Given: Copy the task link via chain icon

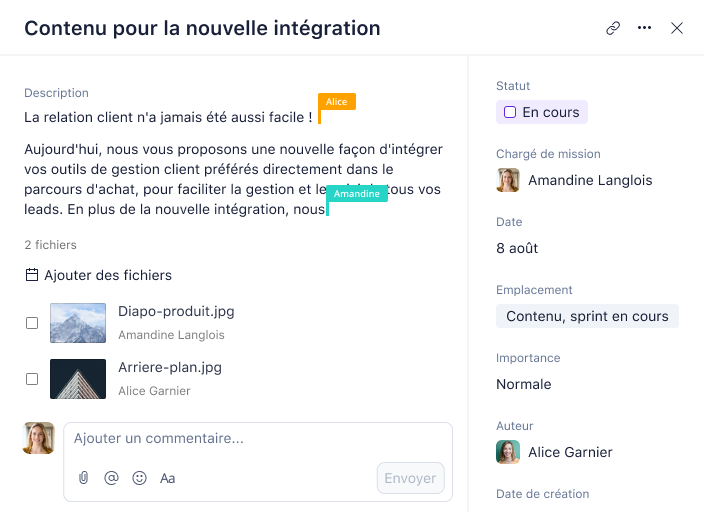Looking at the screenshot, I should click(613, 28).
